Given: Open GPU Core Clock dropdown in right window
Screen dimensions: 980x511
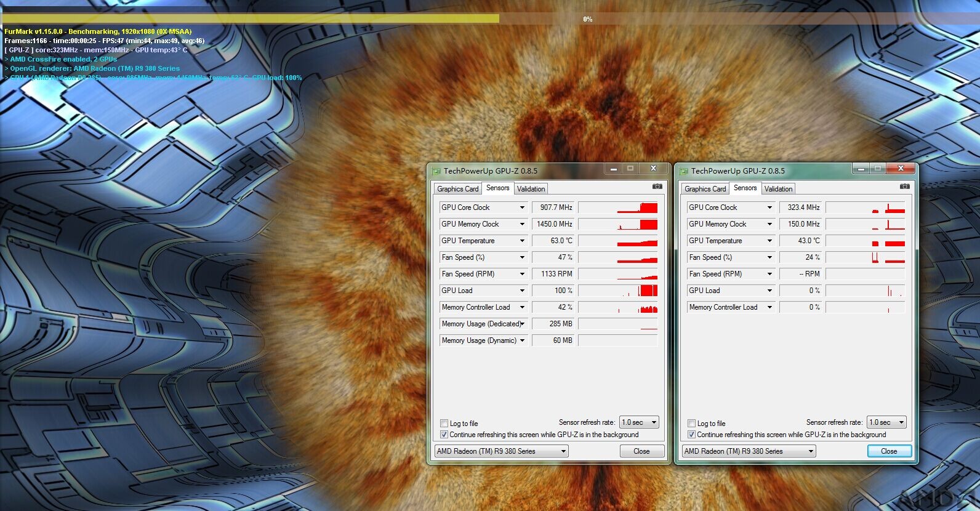Looking at the screenshot, I should pos(769,207).
